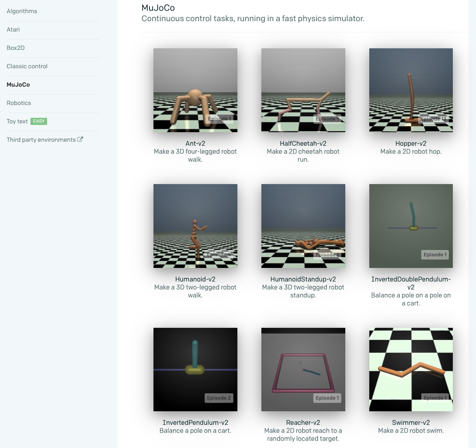The width and height of the screenshot is (476, 448).
Task: Open Toy text in the sidebar
Action: coord(17,121)
